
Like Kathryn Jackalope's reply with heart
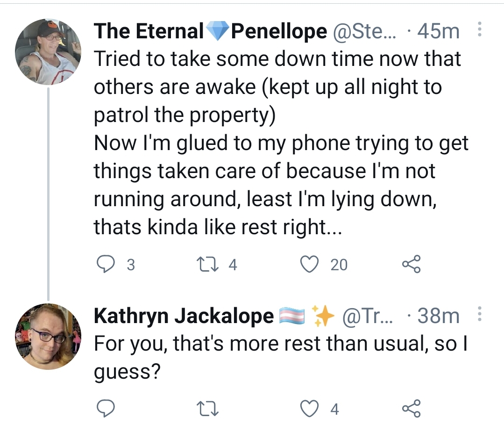(x=309, y=409)
